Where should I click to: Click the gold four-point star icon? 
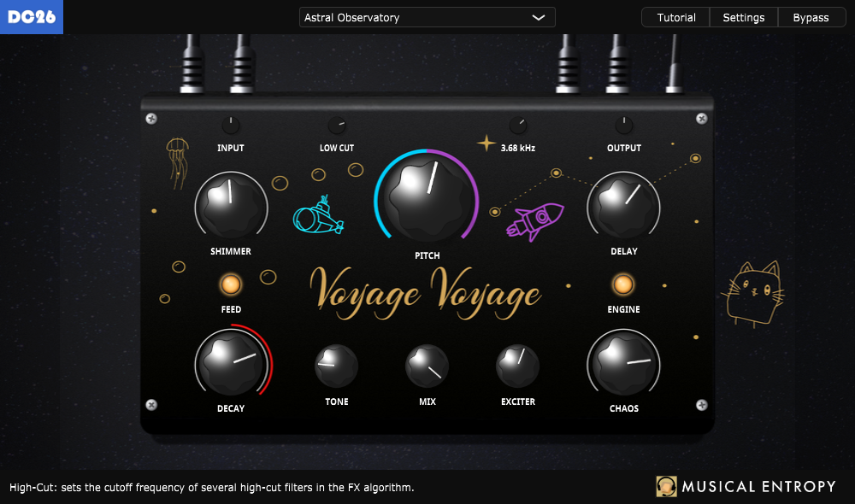click(x=486, y=144)
